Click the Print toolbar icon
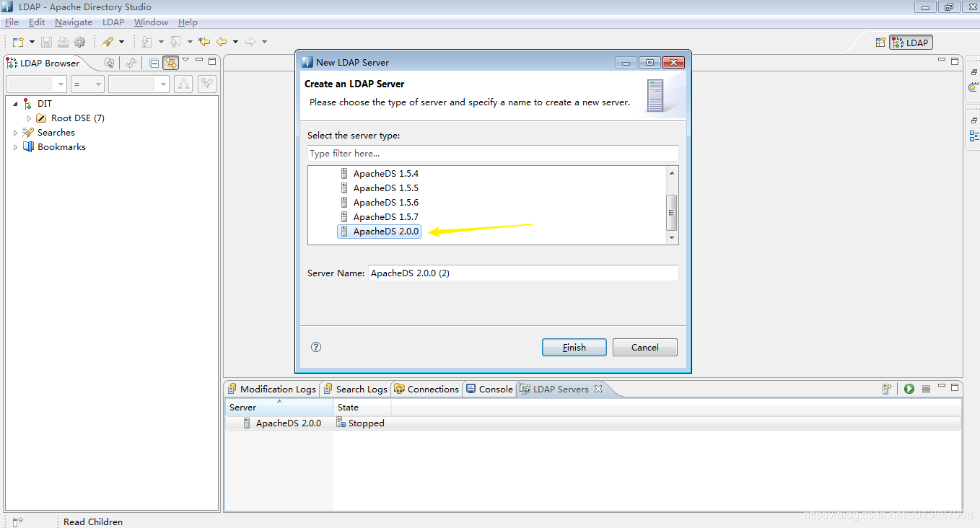 (63, 42)
